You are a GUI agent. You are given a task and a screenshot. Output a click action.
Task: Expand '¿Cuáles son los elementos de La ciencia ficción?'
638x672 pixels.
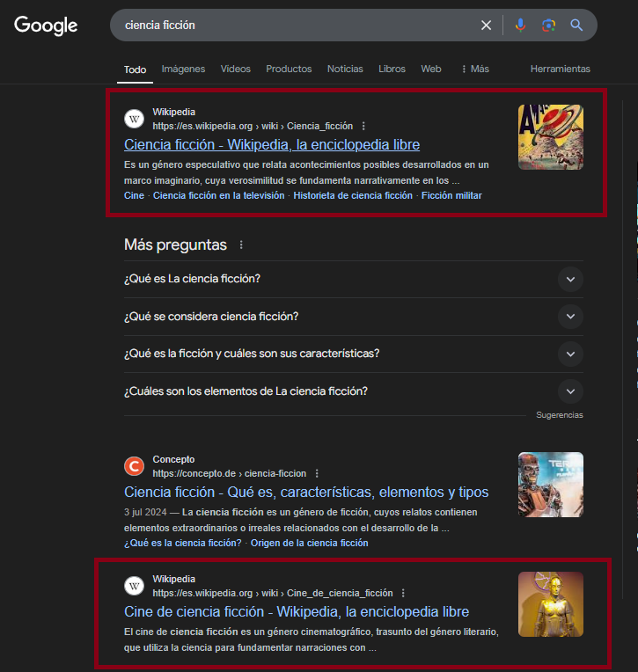[354, 391]
